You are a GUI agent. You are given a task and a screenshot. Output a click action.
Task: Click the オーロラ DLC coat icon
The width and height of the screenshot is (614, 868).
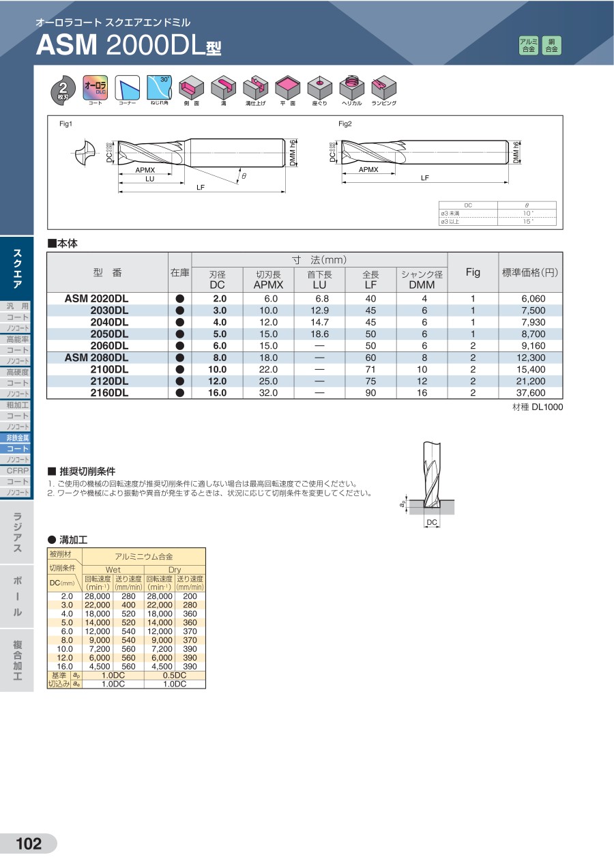95,87
